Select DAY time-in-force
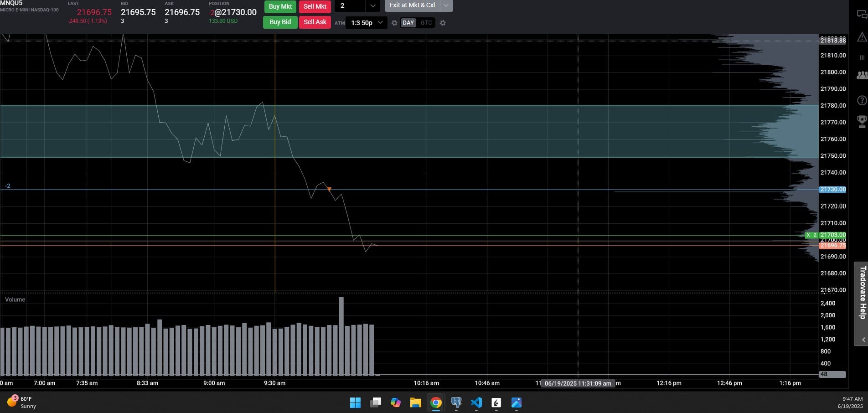868x413 pixels. point(408,23)
